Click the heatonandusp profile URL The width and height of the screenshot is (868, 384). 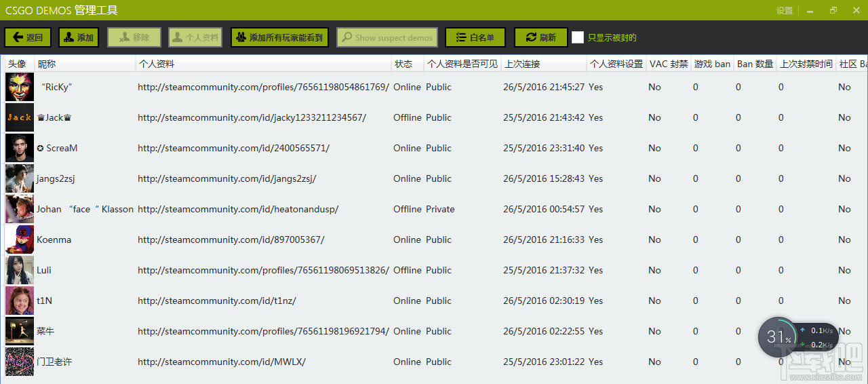pos(238,209)
